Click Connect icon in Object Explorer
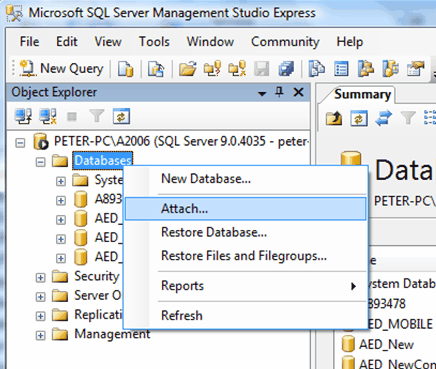Screen dimensions: 436x369 pyautogui.click(x=23, y=117)
